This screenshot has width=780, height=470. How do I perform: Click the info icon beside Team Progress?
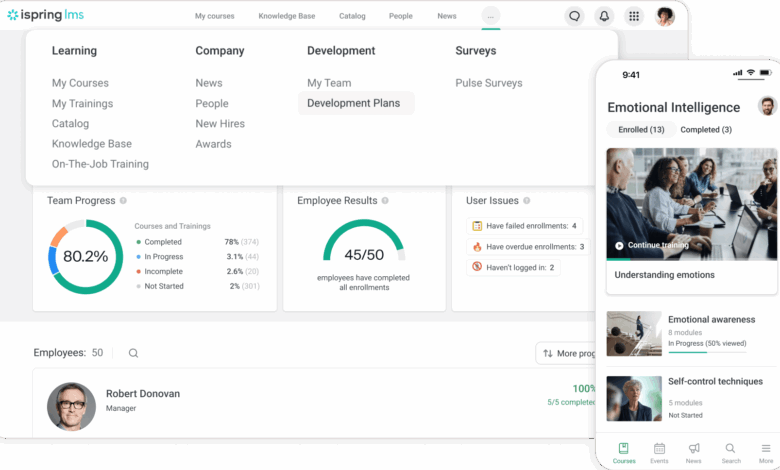123,200
